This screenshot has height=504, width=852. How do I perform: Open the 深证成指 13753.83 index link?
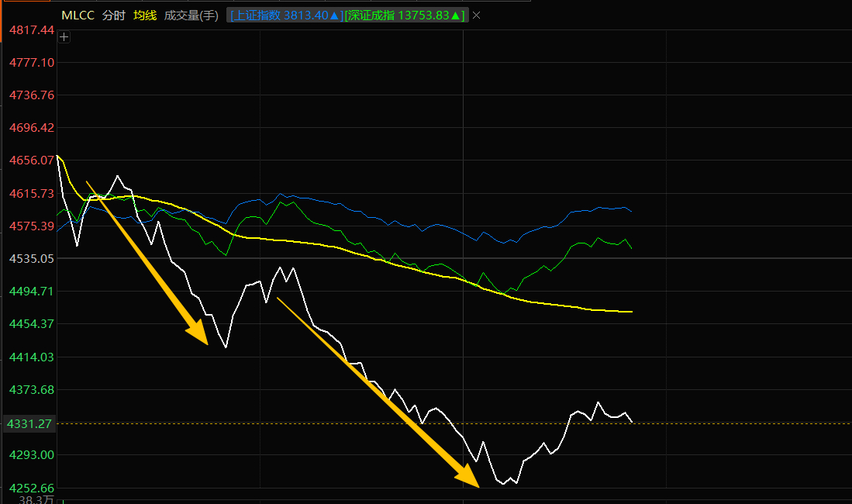tap(405, 16)
